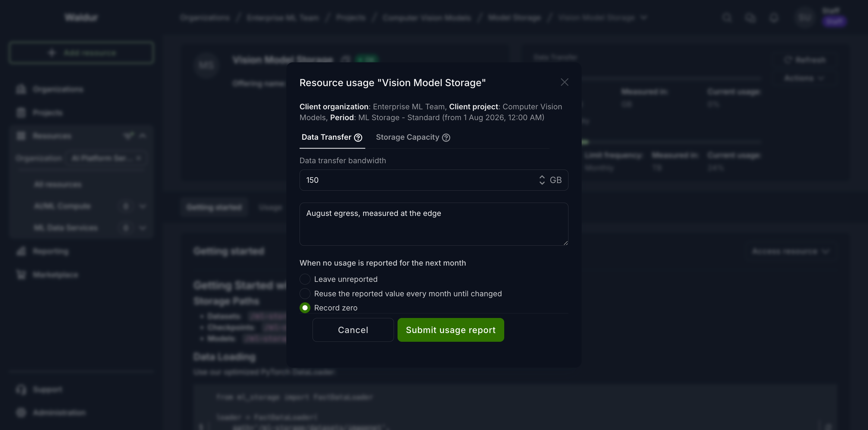Open the Vision Model Storage breadcrumb dropdown
Viewport: 868px width, 430px height.
pos(644,17)
